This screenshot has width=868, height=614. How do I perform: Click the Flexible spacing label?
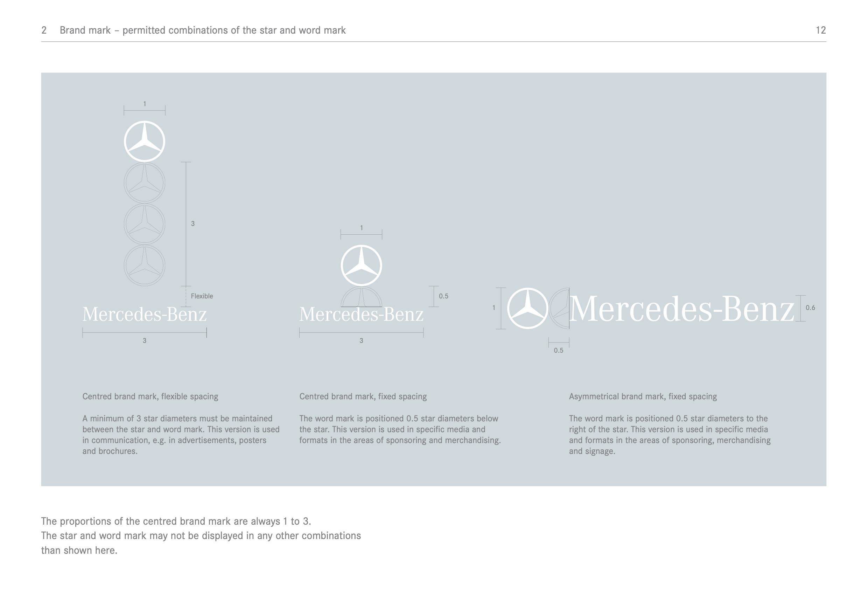coord(202,296)
